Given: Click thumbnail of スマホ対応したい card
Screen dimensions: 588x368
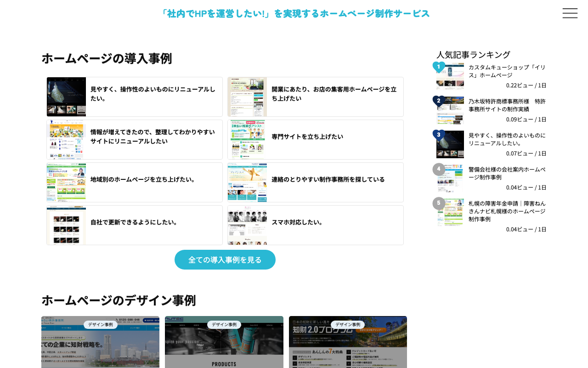Looking at the screenshot, I should 247,225.
